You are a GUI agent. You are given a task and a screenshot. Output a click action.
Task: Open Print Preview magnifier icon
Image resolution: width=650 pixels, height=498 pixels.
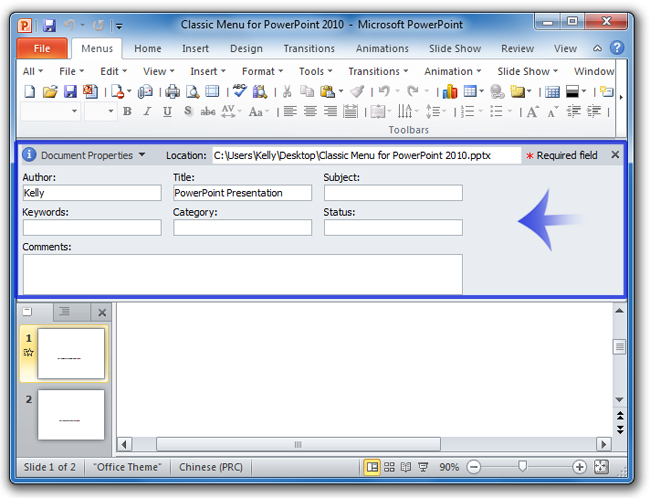pyautogui.click(x=192, y=91)
